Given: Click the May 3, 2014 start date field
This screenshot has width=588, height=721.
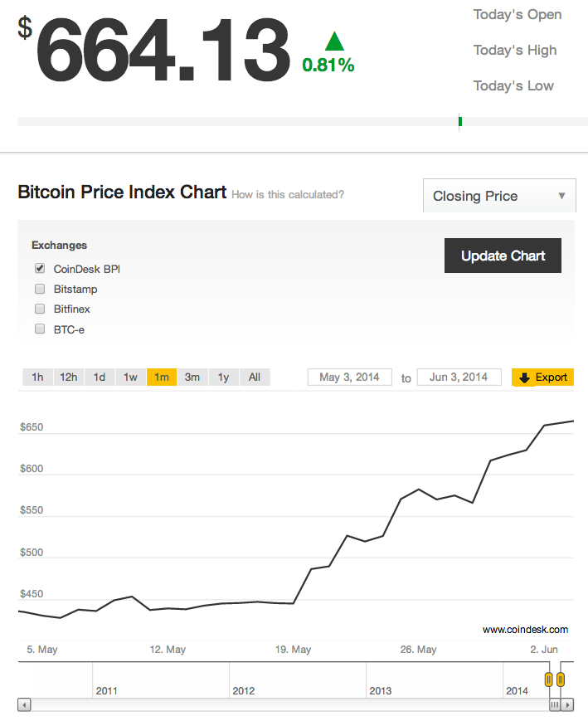Looking at the screenshot, I should 349,378.
